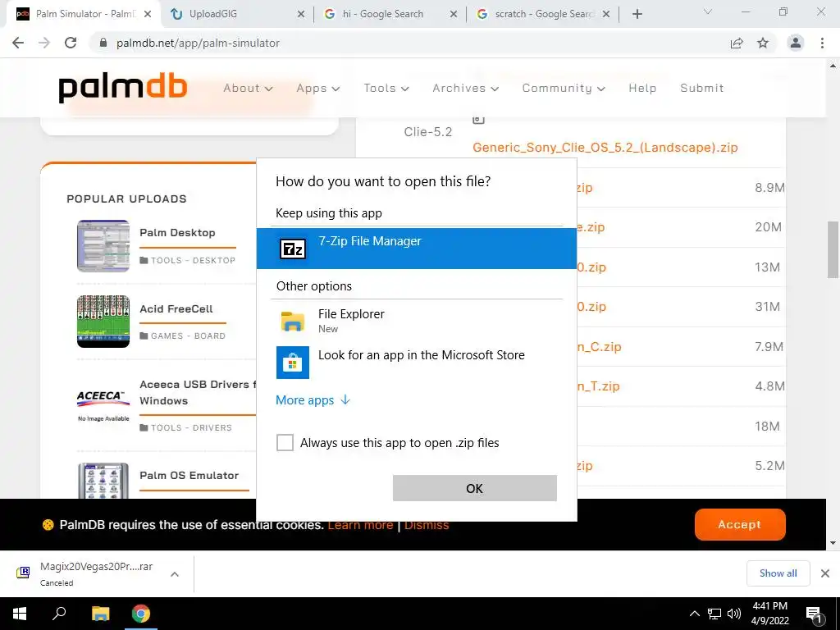Open taskbar search magnifier
The width and height of the screenshot is (840, 630).
pyautogui.click(x=59, y=614)
